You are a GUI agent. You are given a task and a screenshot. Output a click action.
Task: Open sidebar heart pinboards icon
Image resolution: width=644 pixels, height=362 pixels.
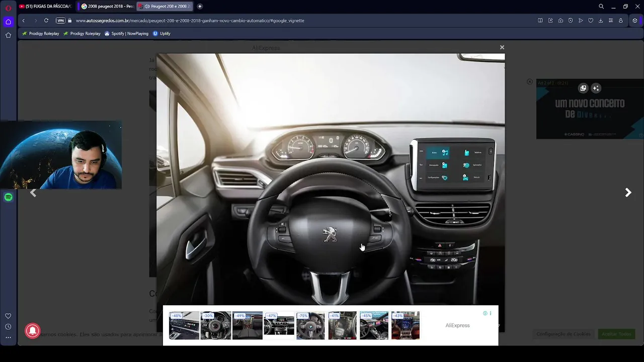[8, 316]
